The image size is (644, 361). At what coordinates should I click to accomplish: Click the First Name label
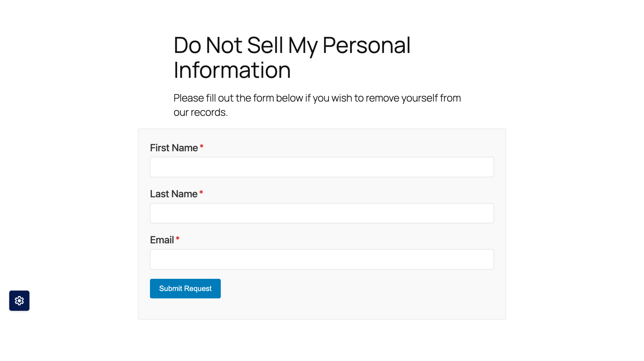pos(174,148)
